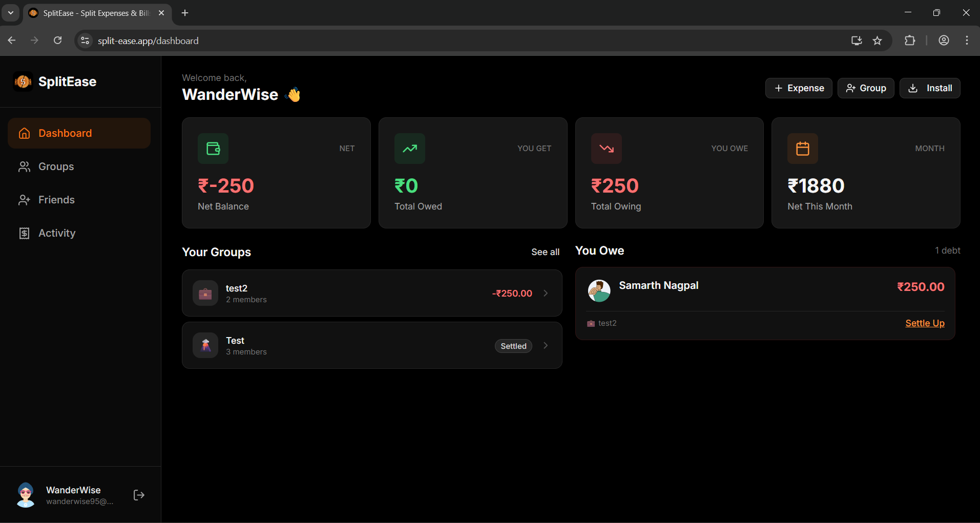Click the install app icon in address bar
Viewport: 980px width, 523px height.
tap(856, 40)
